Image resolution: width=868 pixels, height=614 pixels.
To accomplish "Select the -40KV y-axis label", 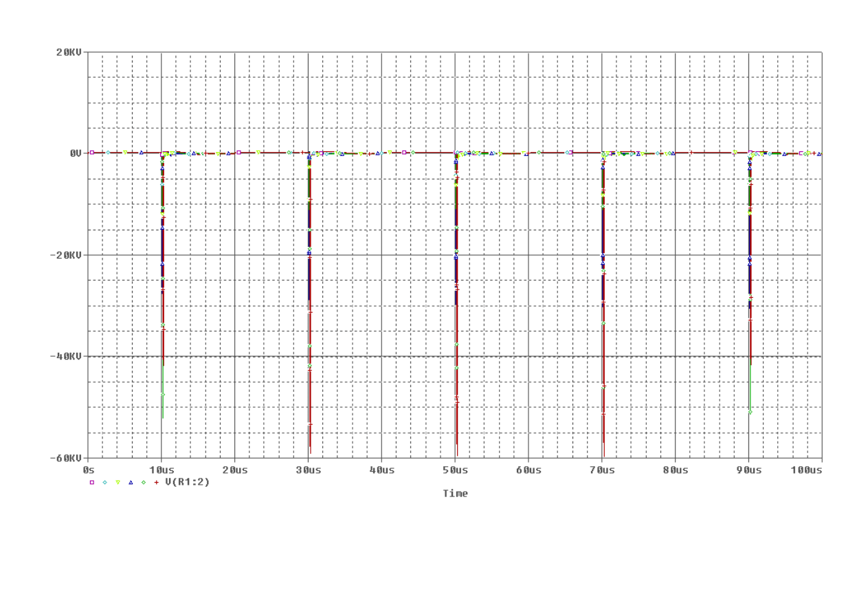I will [x=67, y=356].
